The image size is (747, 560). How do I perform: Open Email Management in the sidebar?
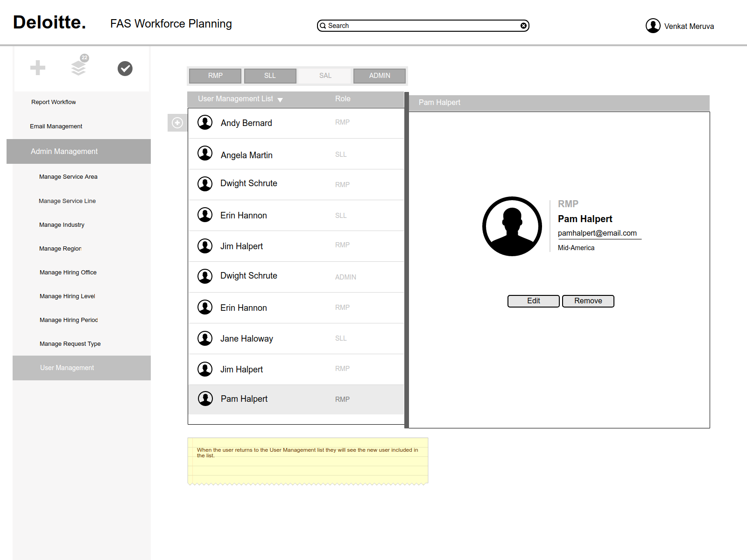tap(56, 126)
